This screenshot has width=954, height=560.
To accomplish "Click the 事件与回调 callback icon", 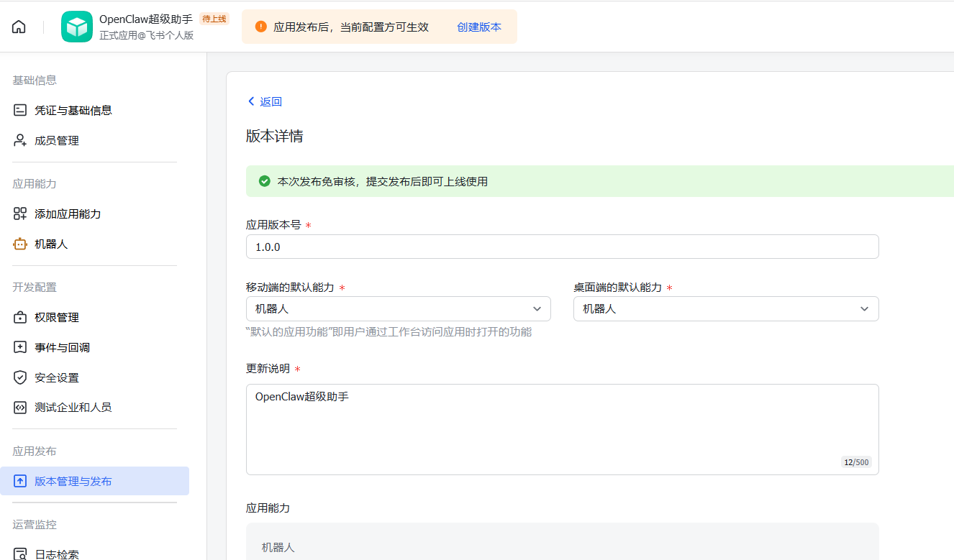I will click(x=20, y=346).
